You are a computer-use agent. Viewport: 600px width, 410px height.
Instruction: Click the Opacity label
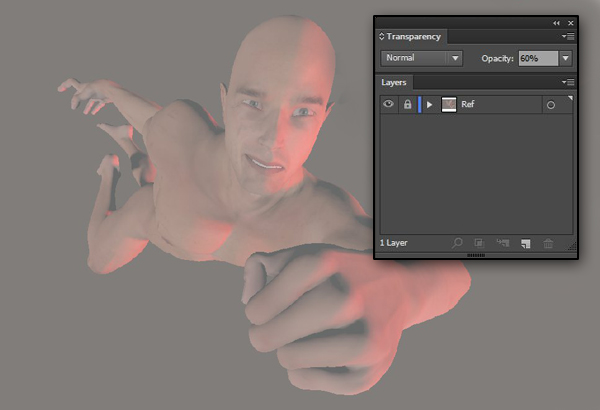click(x=497, y=59)
